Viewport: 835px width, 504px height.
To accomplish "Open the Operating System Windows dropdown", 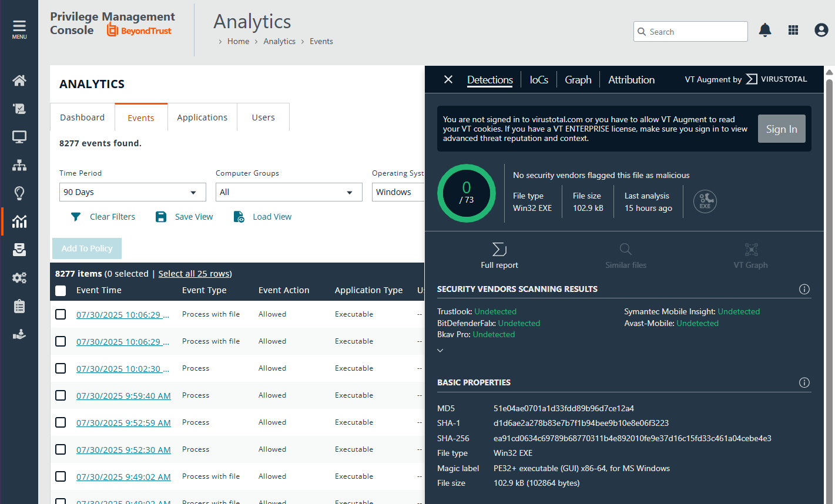I will click(x=398, y=192).
